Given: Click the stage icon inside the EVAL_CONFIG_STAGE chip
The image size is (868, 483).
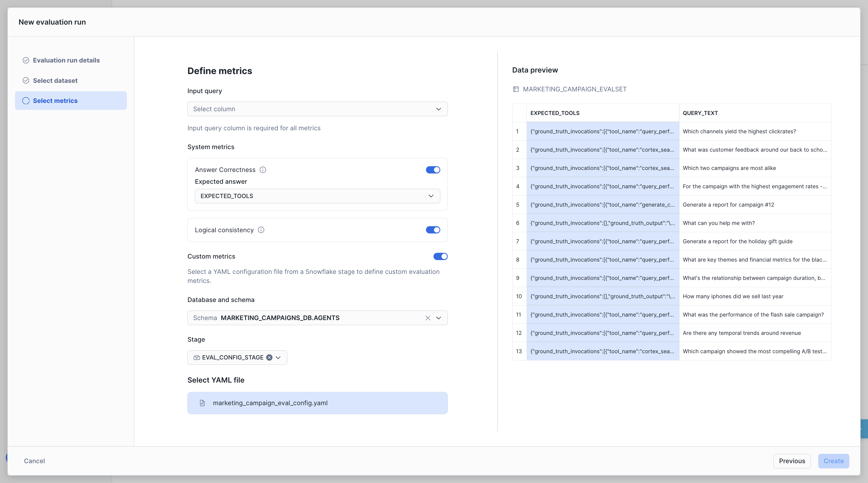Looking at the screenshot, I should (197, 357).
